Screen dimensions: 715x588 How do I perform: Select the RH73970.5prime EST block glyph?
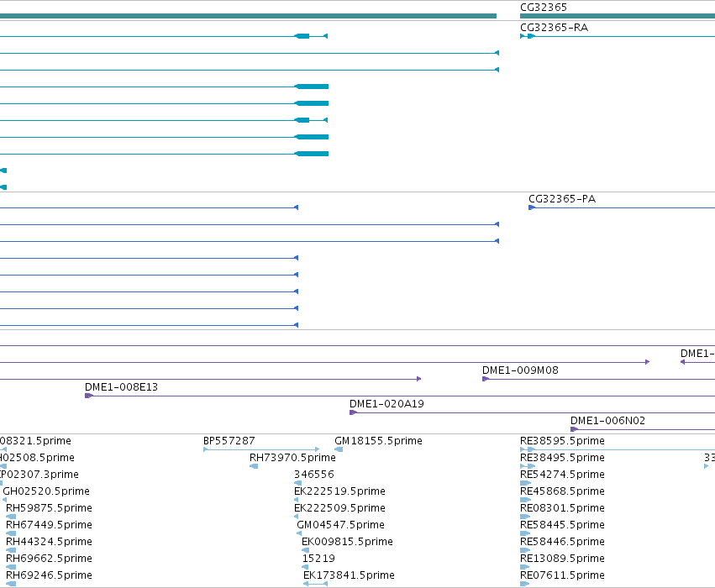[254, 466]
